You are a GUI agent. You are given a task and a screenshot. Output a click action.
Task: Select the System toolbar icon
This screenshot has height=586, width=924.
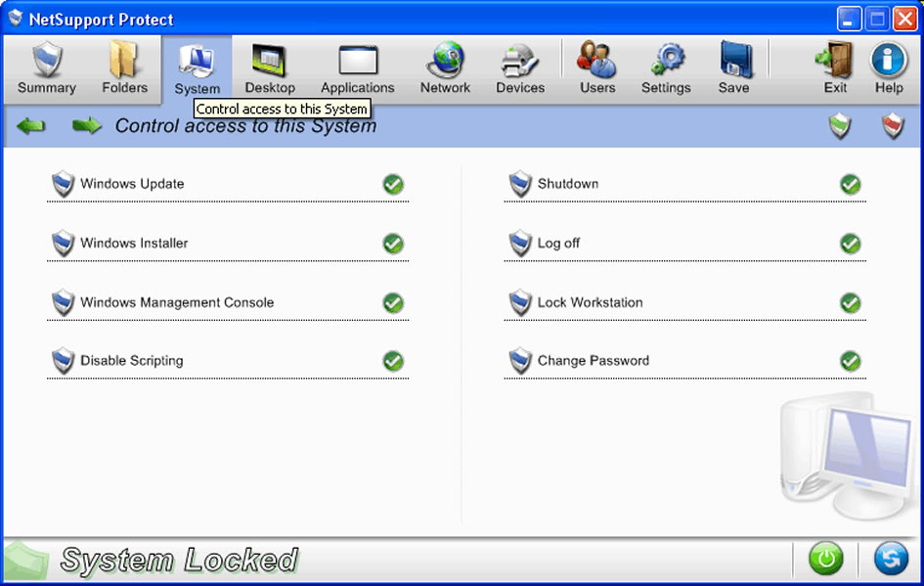(197, 70)
